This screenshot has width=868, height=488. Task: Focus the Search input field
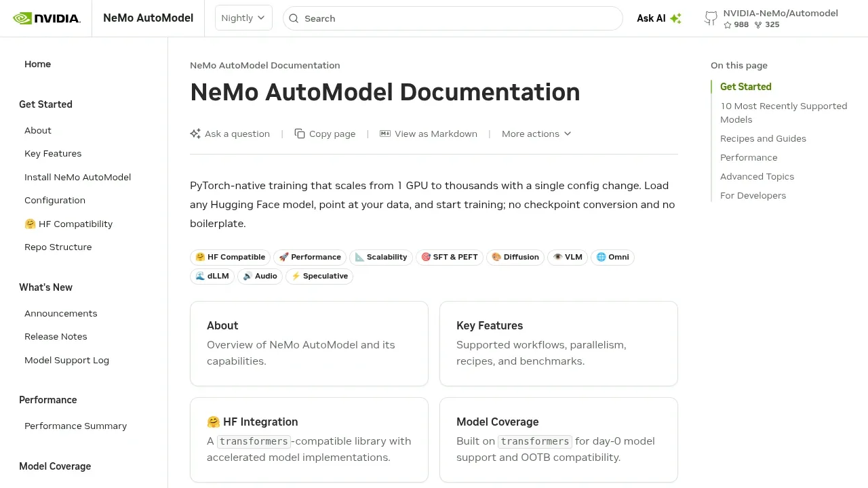point(453,18)
